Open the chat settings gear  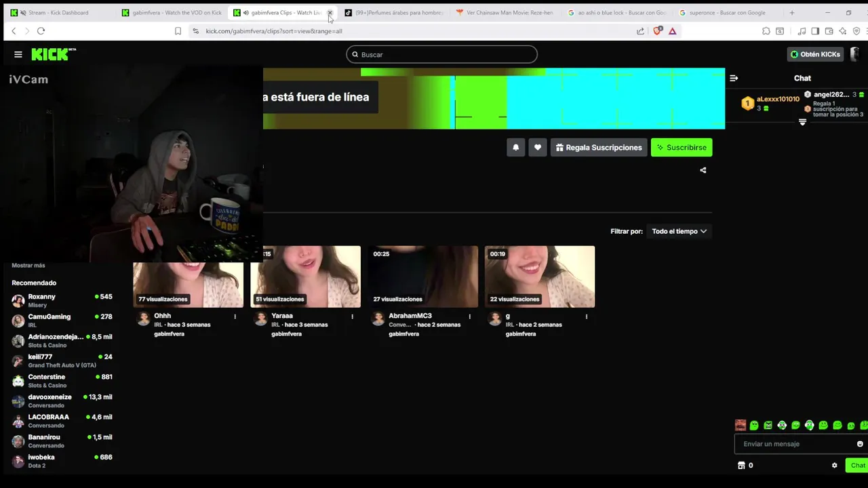[834, 465]
